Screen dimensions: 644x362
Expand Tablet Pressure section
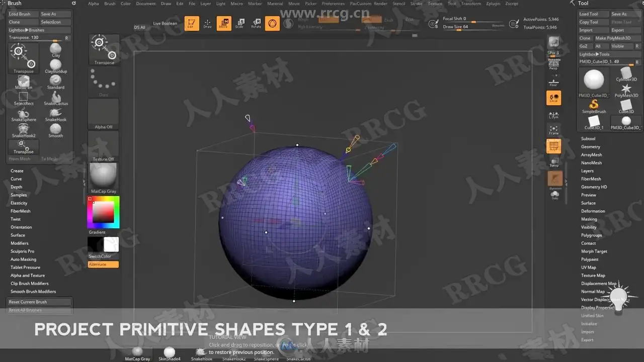click(25, 267)
